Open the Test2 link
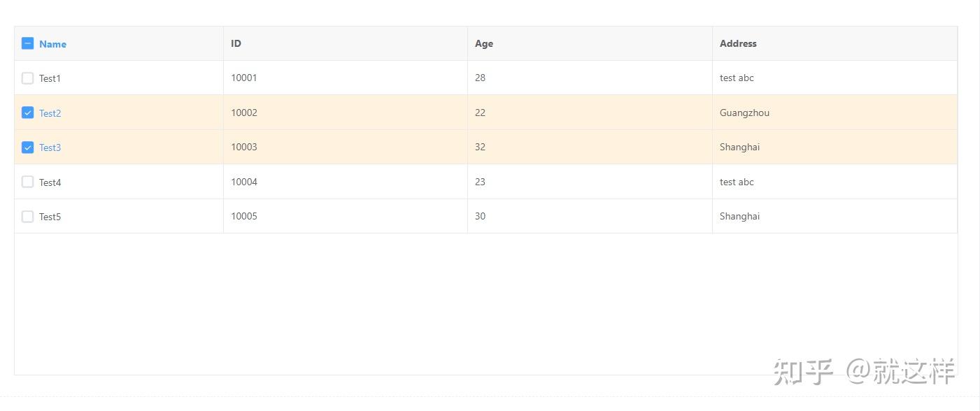The width and height of the screenshot is (980, 411). tap(50, 113)
